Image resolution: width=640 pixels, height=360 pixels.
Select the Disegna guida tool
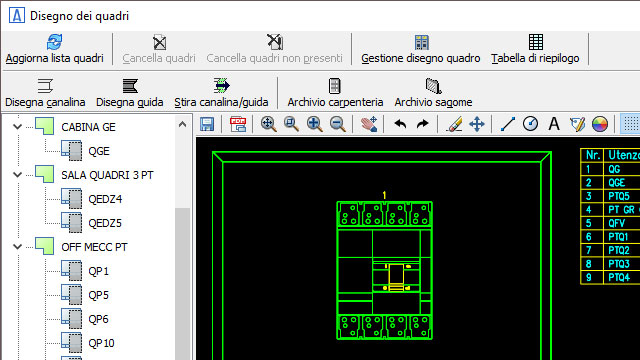pyautogui.click(x=130, y=93)
